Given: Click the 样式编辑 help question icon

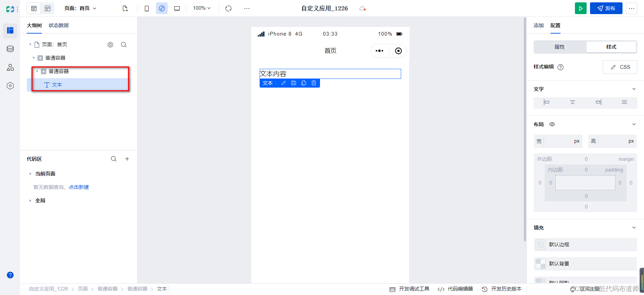Looking at the screenshot, I should click(560, 67).
